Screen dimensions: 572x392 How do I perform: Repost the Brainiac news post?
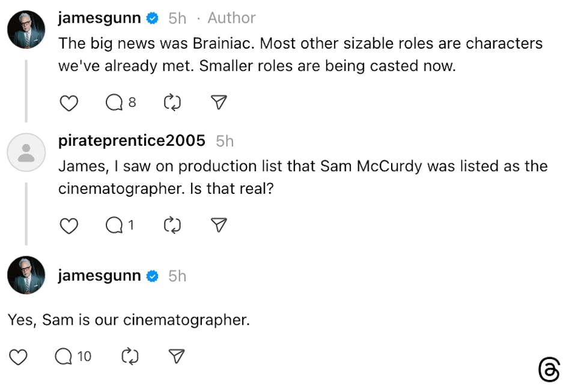coord(172,103)
